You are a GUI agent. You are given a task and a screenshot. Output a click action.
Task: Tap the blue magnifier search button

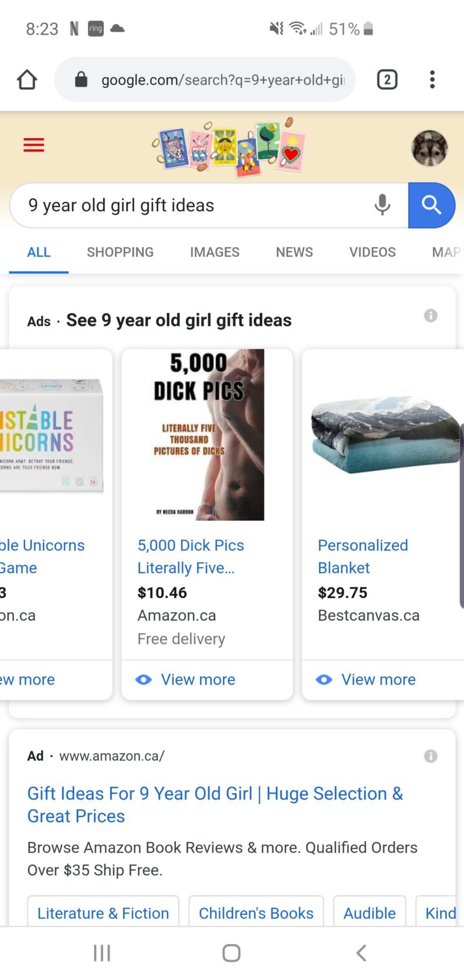432,205
